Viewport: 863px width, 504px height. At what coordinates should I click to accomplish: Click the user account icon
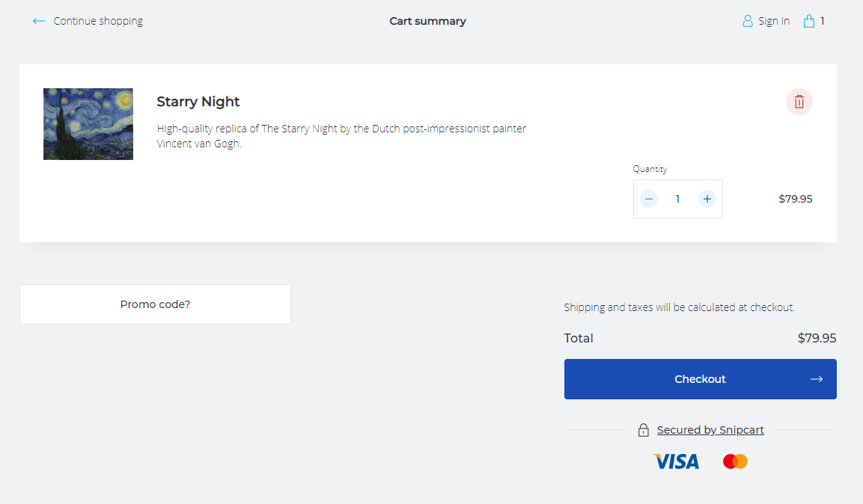click(x=747, y=21)
